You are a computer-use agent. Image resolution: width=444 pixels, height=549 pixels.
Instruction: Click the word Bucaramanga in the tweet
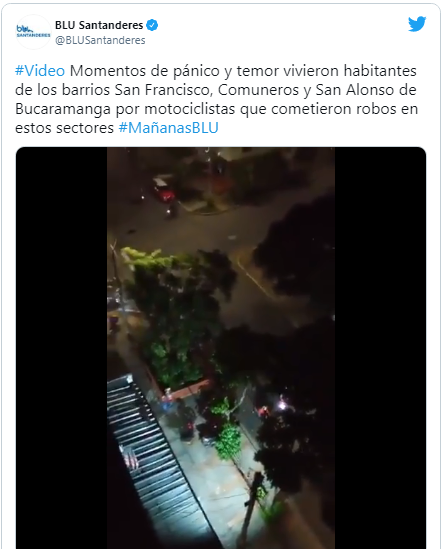(63, 109)
